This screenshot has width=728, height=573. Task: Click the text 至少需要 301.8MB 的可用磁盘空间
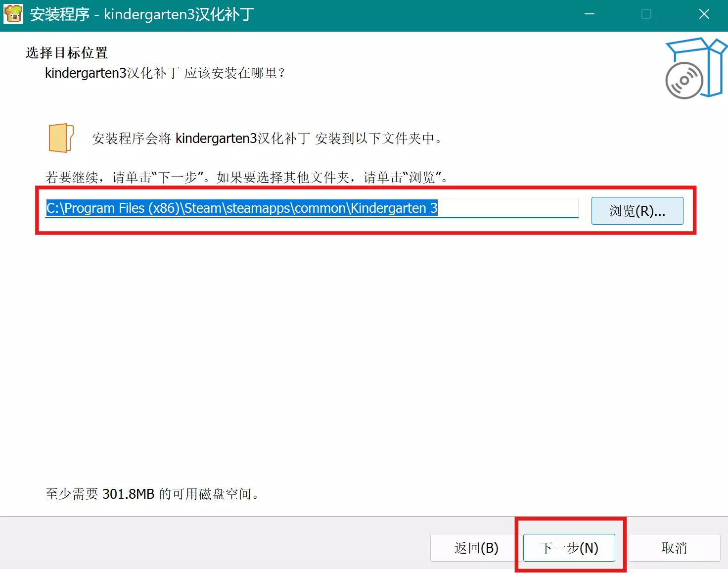point(153,494)
